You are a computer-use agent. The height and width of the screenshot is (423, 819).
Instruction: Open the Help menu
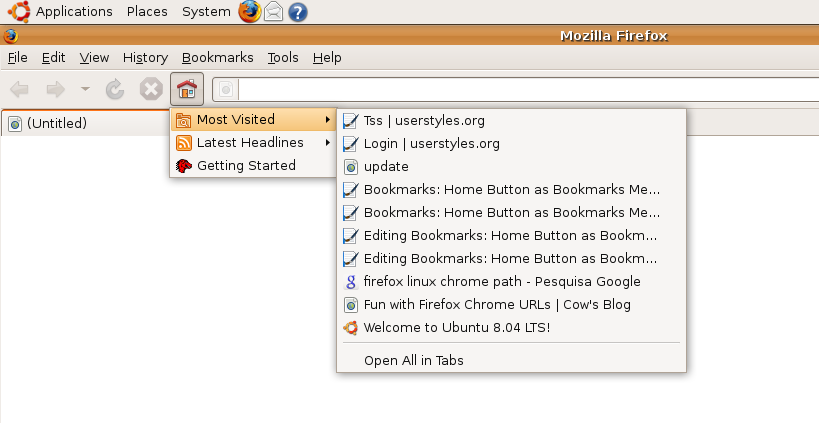click(x=327, y=57)
